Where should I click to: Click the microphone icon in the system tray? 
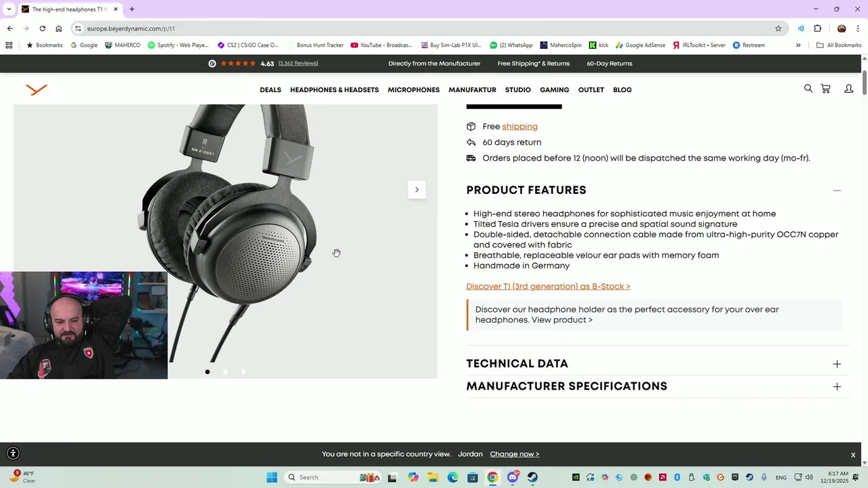(764, 477)
